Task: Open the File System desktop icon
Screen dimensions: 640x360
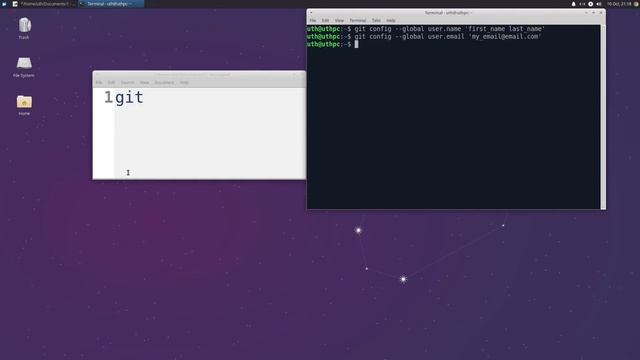Action: (24, 67)
